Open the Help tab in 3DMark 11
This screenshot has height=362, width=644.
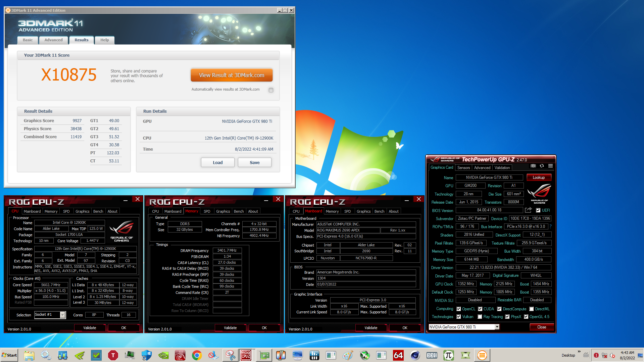click(x=105, y=40)
